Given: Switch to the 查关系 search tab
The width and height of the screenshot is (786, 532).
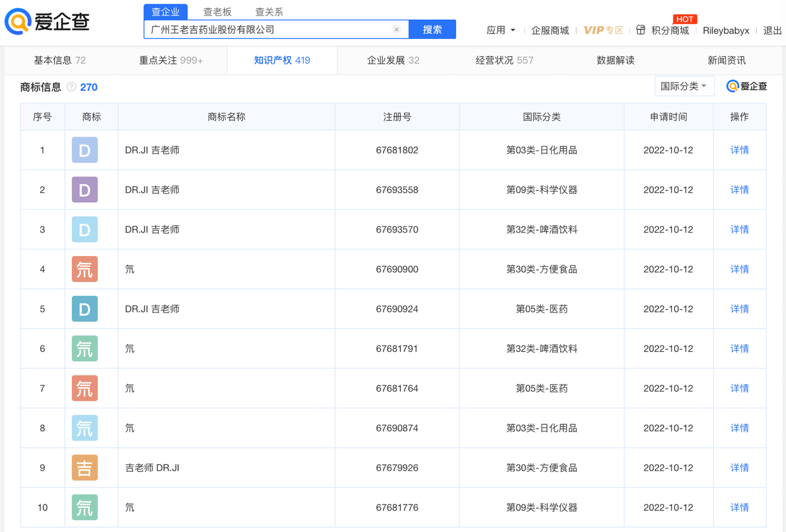Looking at the screenshot, I should (269, 12).
